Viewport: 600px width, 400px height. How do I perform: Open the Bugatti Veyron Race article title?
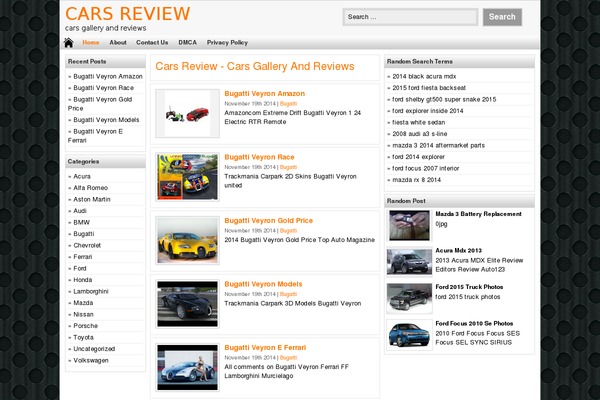(259, 157)
